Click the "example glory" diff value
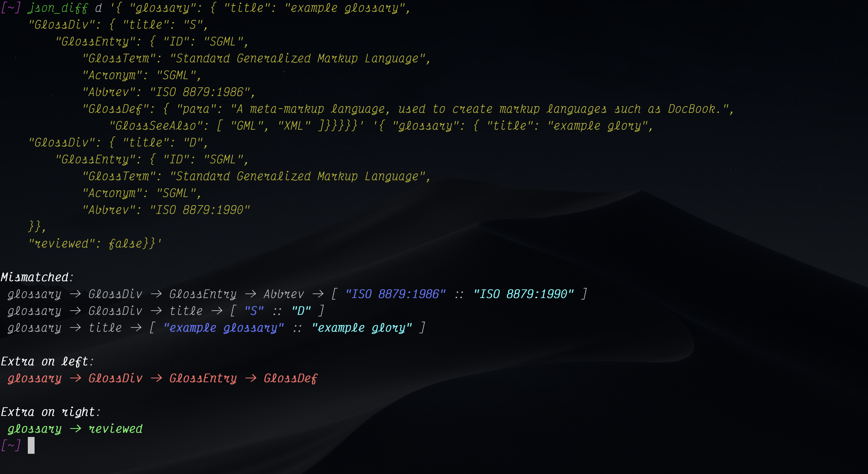Viewport: 868px width, 474px height. tap(362, 328)
